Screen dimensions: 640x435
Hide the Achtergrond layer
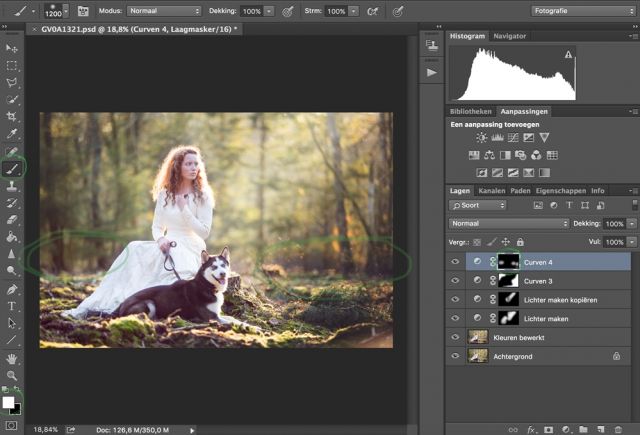pyautogui.click(x=455, y=356)
